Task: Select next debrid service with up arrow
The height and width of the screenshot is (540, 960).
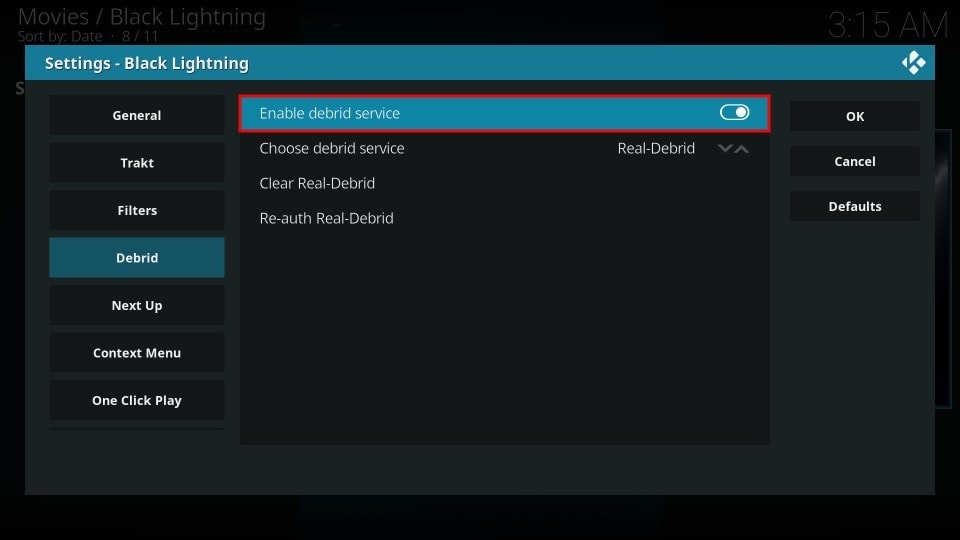Action: [x=741, y=149]
